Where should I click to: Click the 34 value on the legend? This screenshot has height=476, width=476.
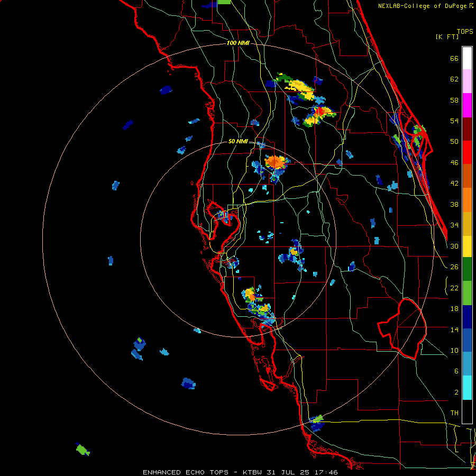click(454, 225)
